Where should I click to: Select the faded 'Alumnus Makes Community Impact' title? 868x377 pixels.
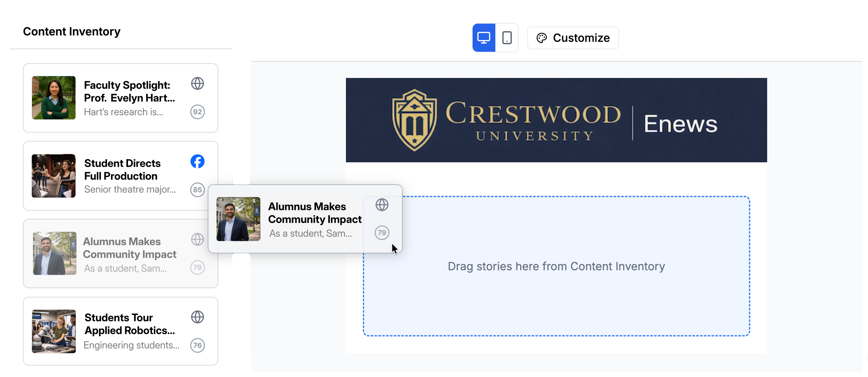pyautogui.click(x=130, y=248)
